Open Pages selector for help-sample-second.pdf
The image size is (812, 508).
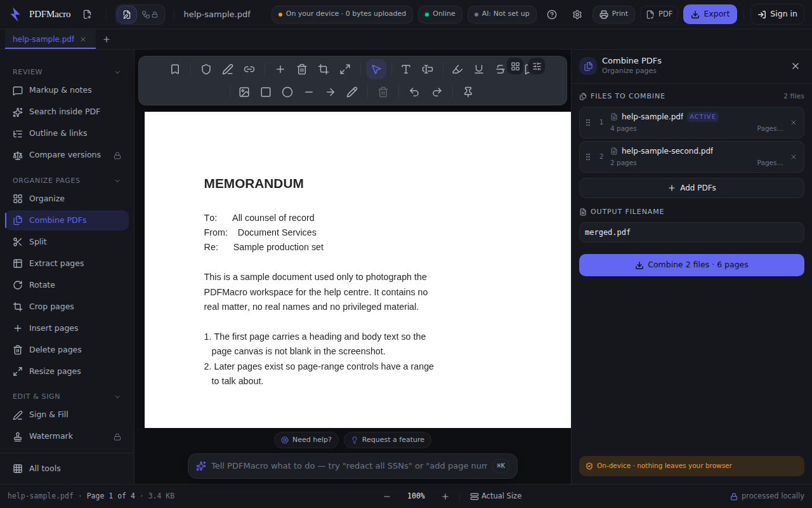(770, 163)
